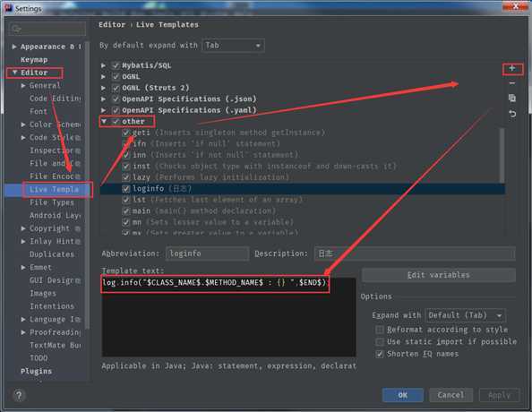This screenshot has width=532, height=412.
Task: Open the TODO settings page
Action: [39, 358]
